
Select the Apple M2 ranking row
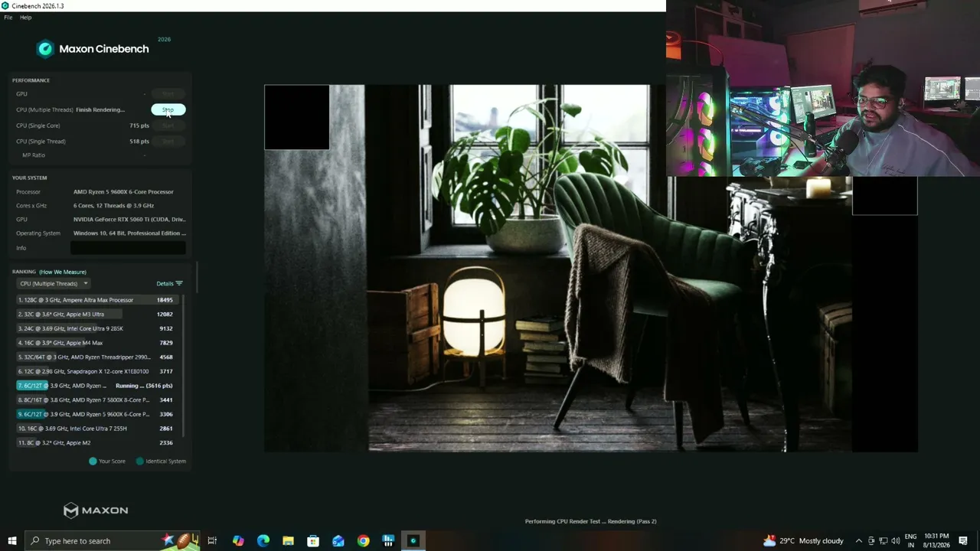point(96,443)
